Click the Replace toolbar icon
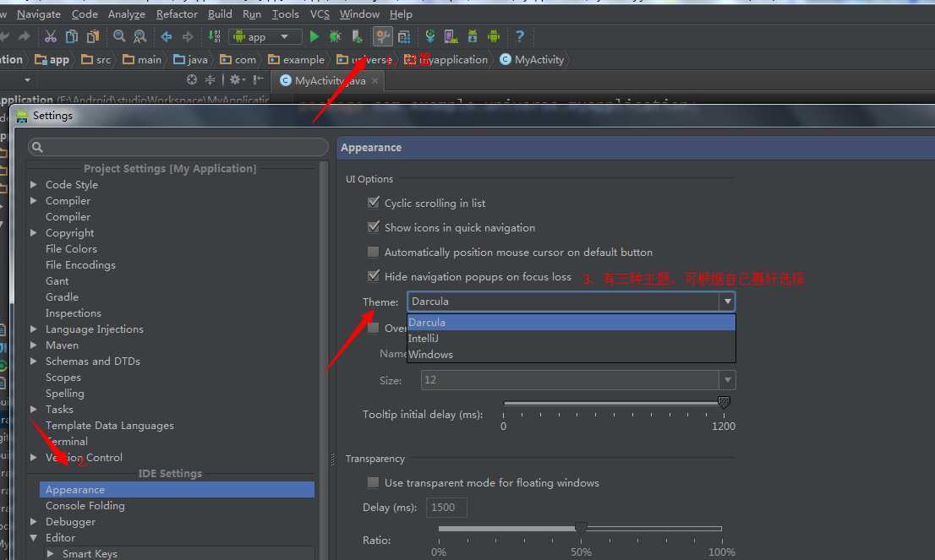Screen dimensions: 935x560 (x=140, y=37)
